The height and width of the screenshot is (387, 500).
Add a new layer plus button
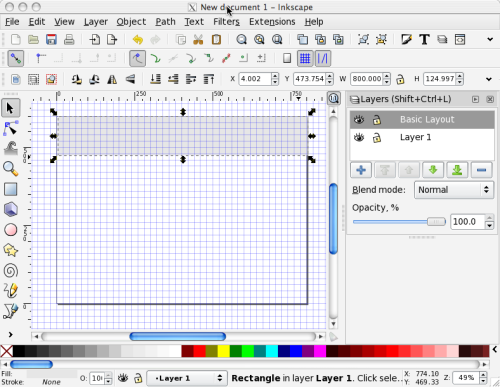pos(361,170)
